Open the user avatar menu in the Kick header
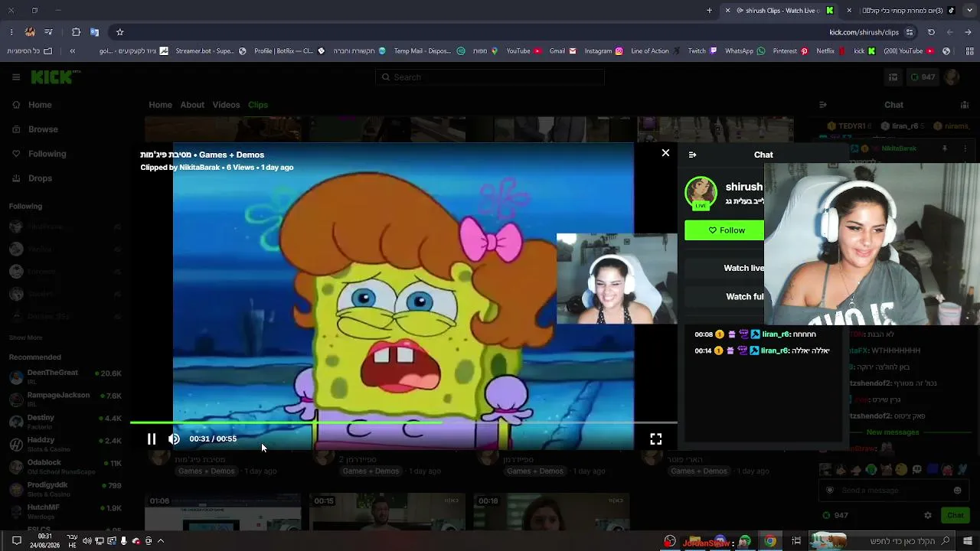This screenshot has height=551, width=980. tap(952, 77)
